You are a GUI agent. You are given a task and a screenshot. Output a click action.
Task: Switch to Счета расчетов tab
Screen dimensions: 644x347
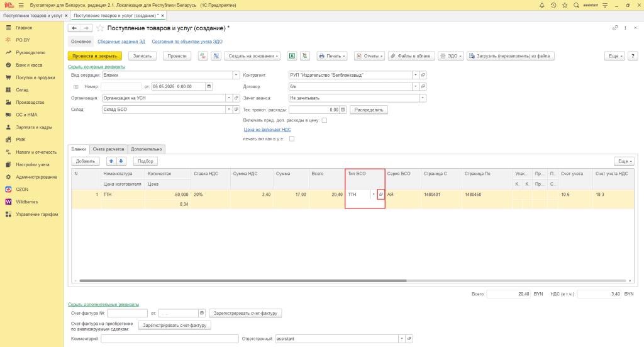(x=108, y=149)
